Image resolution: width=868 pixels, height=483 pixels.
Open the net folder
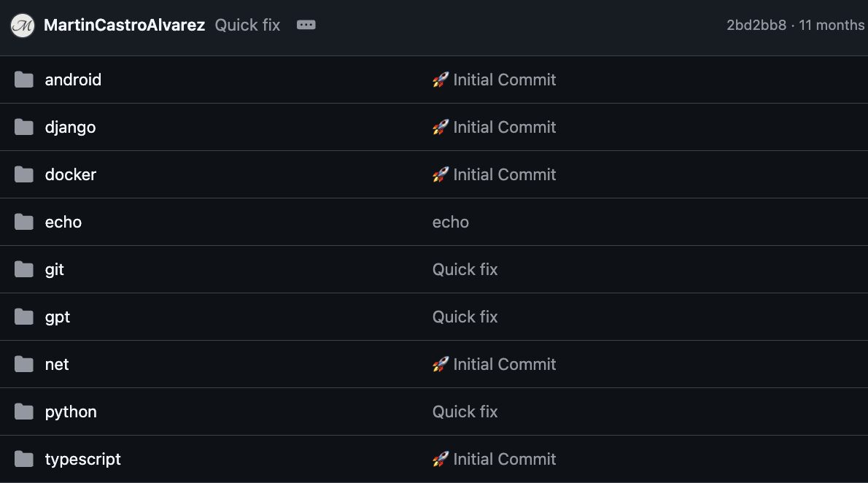(57, 364)
